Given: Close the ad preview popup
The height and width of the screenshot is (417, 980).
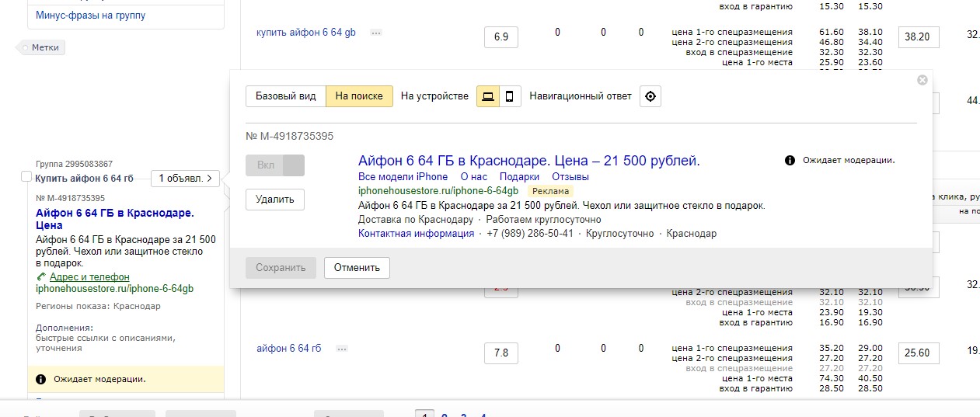Looking at the screenshot, I should [922, 80].
